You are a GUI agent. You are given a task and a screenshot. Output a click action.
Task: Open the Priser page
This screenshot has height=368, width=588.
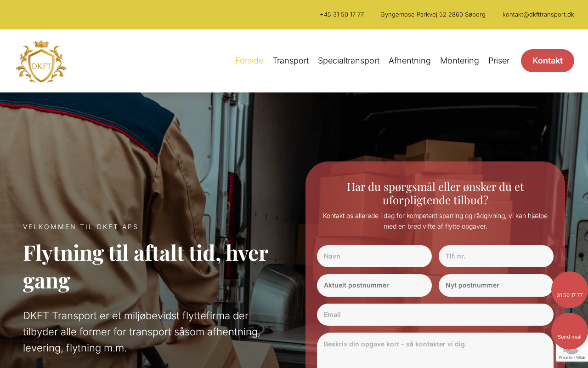[499, 61]
